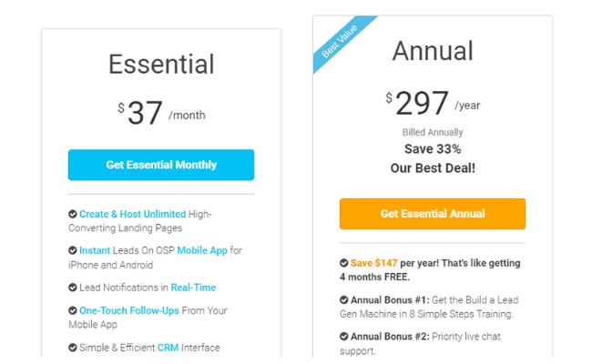Click the One-Touch Follow-Ups link
The width and height of the screenshot is (592, 364).
point(129,310)
